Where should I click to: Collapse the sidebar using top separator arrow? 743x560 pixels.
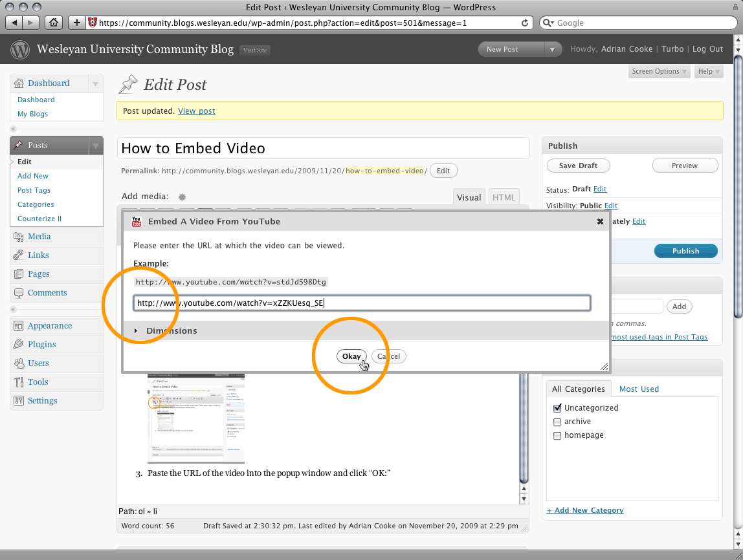13,129
